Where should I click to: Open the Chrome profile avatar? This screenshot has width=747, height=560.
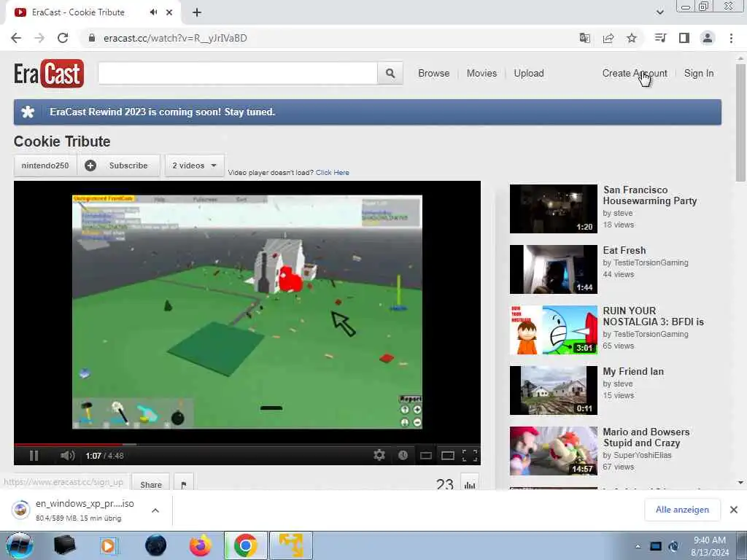click(708, 38)
